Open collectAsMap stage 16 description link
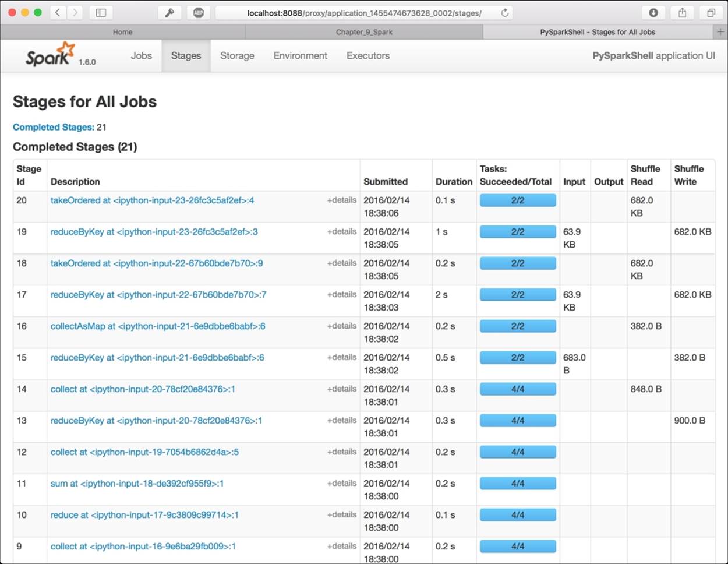This screenshot has width=728, height=564. coord(158,326)
